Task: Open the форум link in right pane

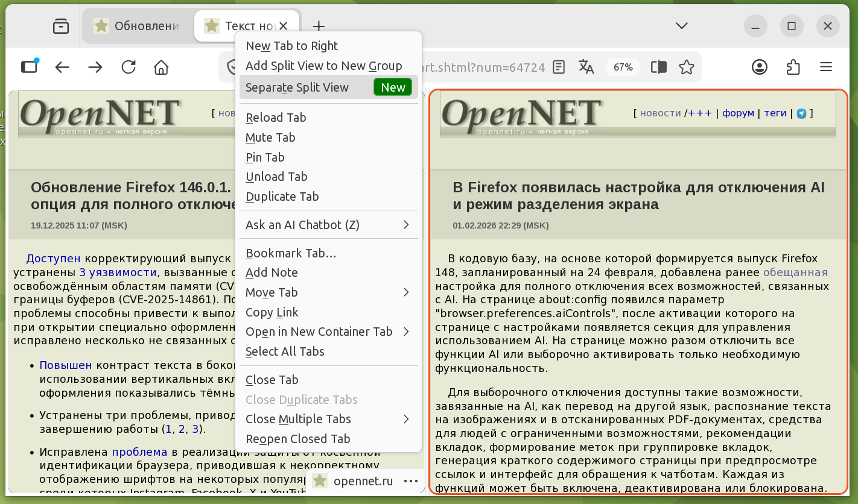Action: coord(738,113)
